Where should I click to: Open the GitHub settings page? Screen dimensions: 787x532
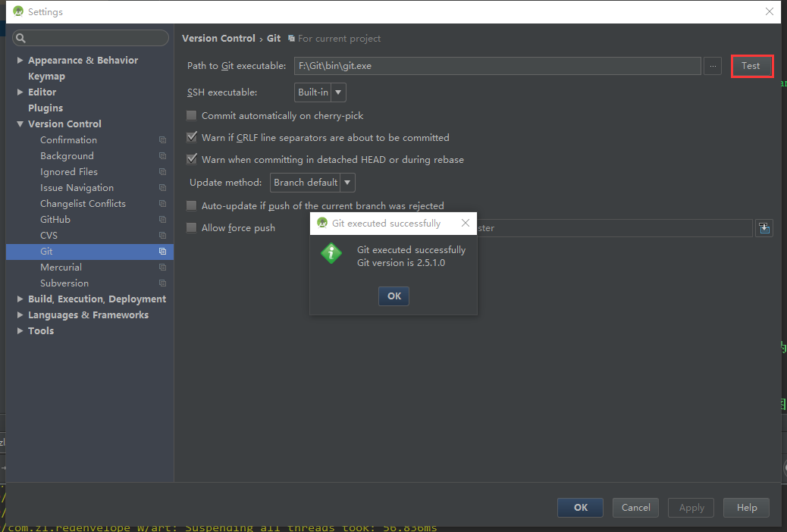(55, 220)
